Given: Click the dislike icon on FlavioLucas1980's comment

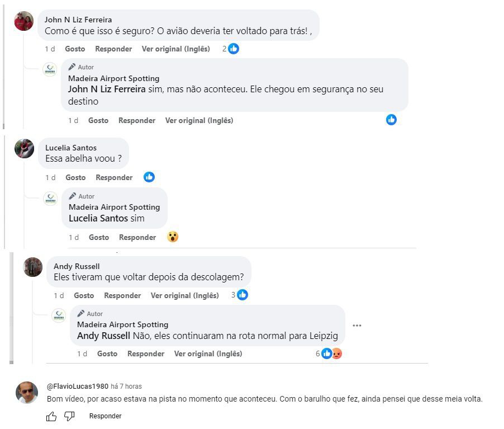Looking at the screenshot, I should 69,416.
